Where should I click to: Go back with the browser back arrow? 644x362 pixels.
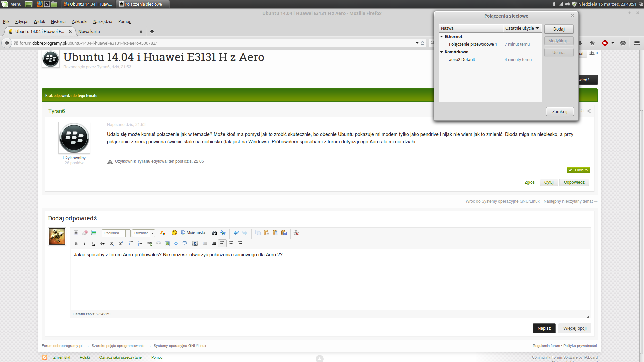click(7, 43)
